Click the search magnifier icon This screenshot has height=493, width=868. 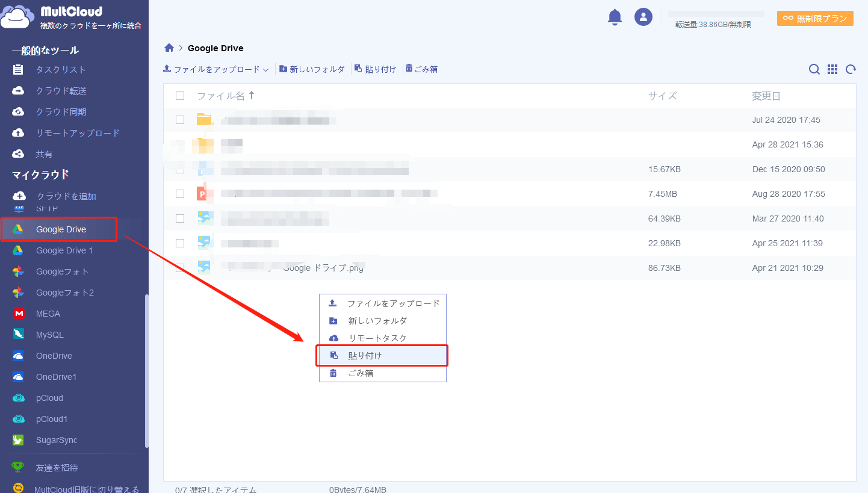tap(814, 69)
